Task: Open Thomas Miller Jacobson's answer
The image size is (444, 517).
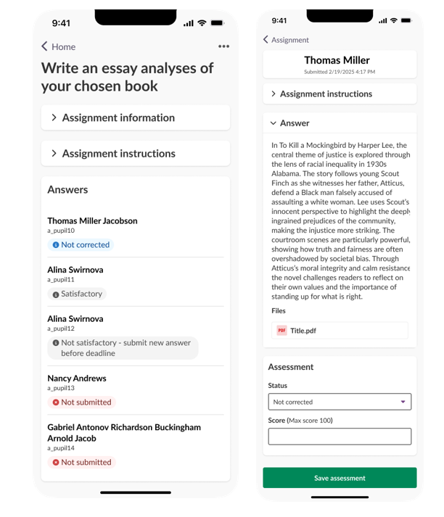Action: point(135,233)
